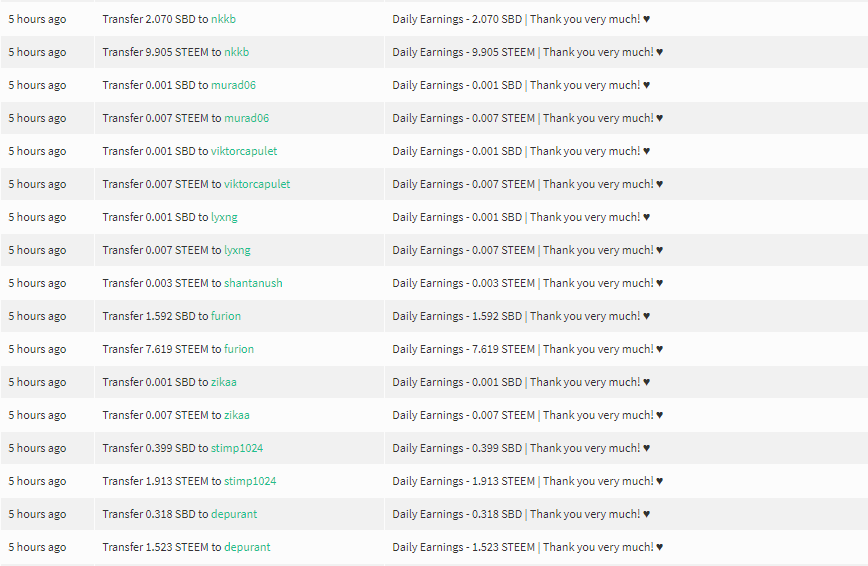The image size is (868, 566).
Task: Click 'Transfer 2.070 SBD to' text
Action: coord(155,19)
